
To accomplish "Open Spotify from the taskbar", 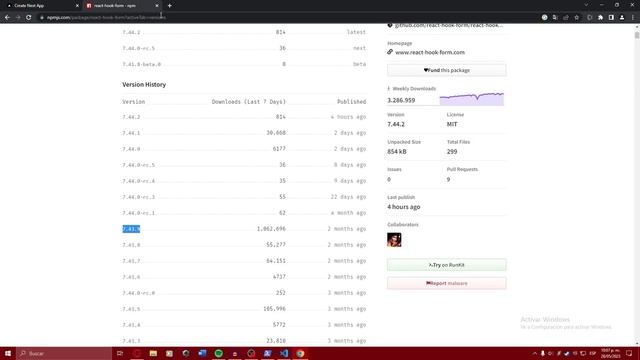I will point(218,353).
